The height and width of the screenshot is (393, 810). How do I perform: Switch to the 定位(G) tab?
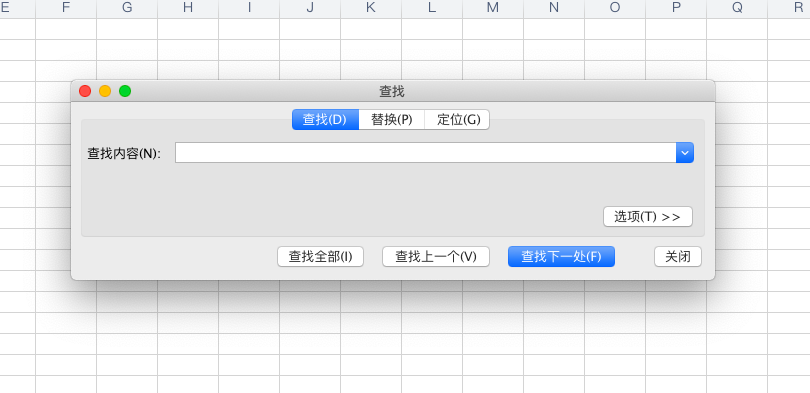(457, 120)
